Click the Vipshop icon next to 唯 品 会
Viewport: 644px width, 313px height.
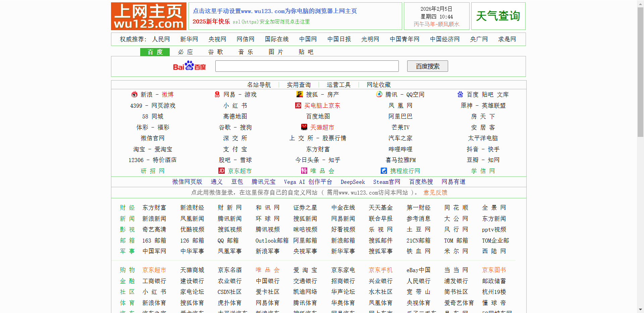pyautogui.click(x=304, y=171)
